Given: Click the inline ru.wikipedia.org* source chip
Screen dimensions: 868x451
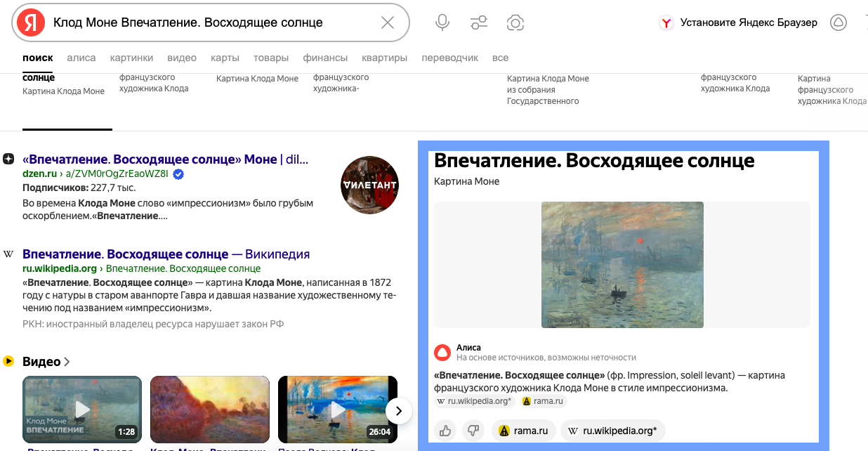Looking at the screenshot, I should [475, 401].
